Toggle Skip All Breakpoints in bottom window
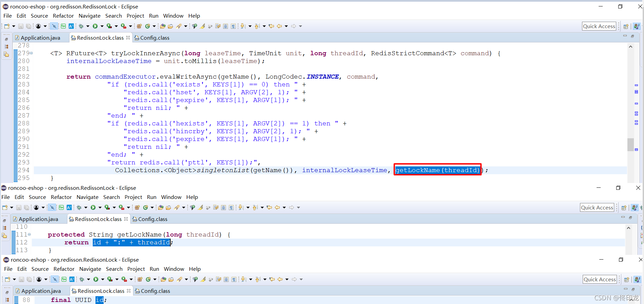The height and width of the screenshot is (304, 644). coord(55,279)
